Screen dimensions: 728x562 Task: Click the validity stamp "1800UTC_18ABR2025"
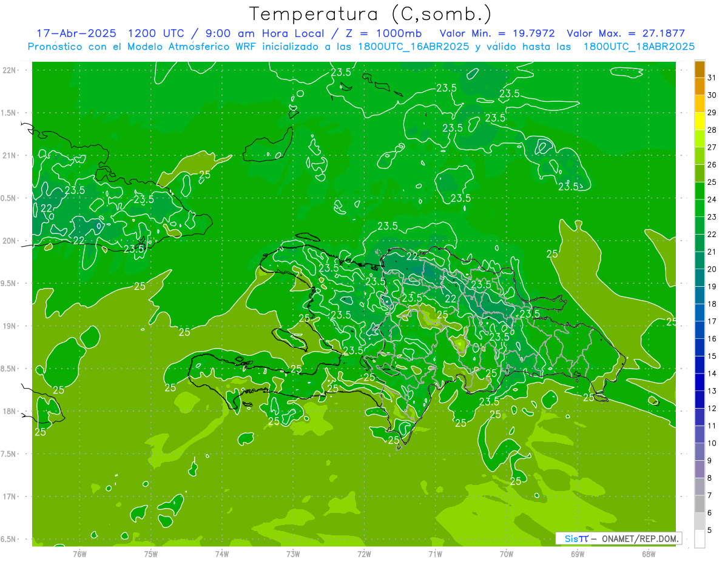pos(639,47)
